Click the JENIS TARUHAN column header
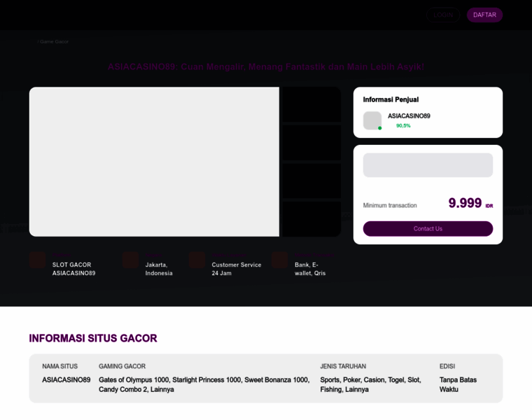Image resolution: width=532 pixels, height=420 pixels. coord(343,366)
